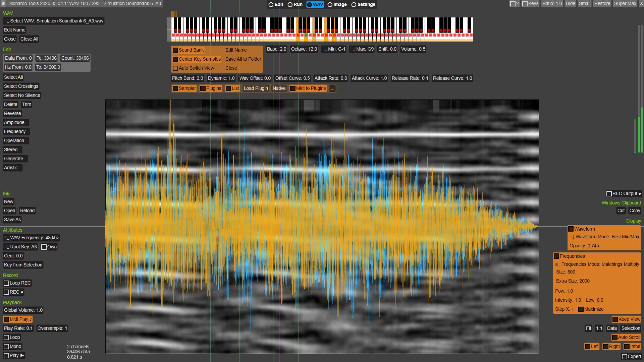The image size is (644, 362).
Task: Enable the Loop checkbox
Action: [x=6, y=338]
